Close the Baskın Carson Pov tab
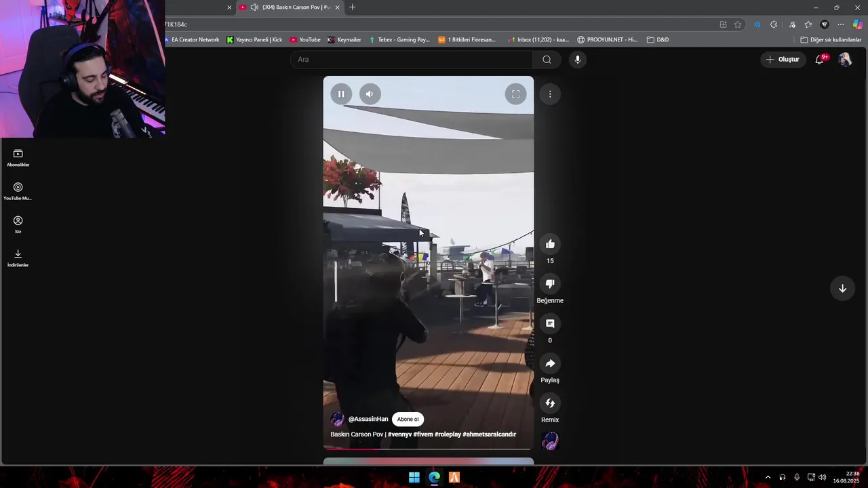 click(x=337, y=7)
